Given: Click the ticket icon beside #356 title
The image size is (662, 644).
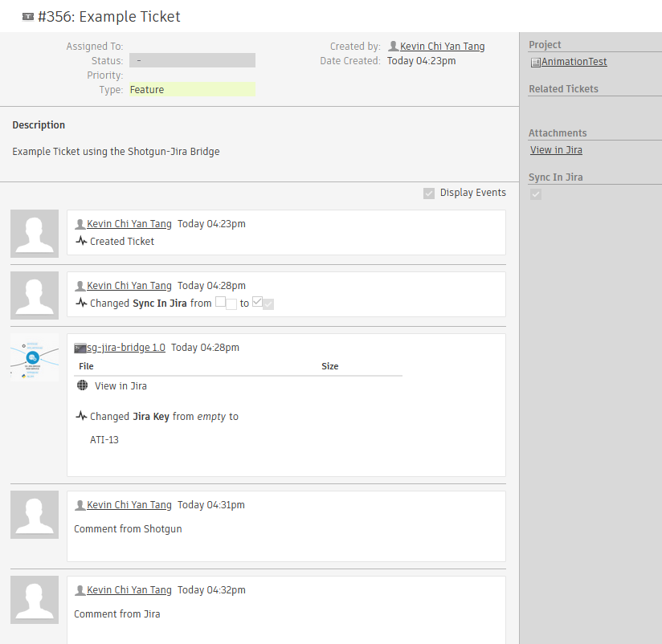Looking at the screenshot, I should (x=28, y=17).
